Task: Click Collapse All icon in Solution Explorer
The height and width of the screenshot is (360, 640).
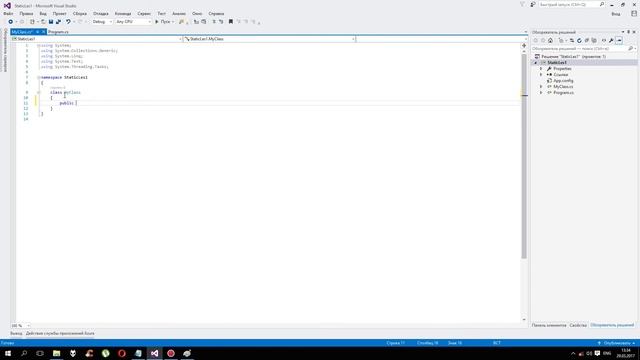Action: coord(587,40)
